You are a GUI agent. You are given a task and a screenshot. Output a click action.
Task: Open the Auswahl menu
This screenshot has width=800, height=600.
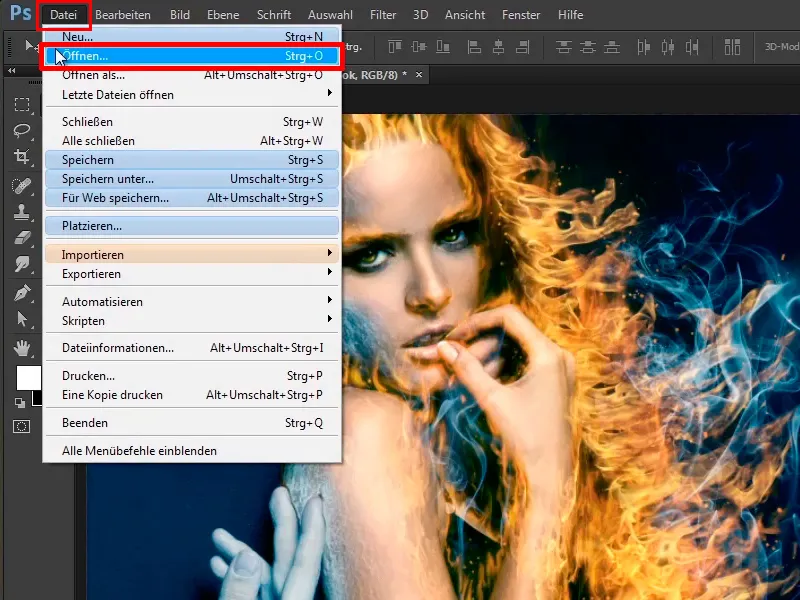[331, 15]
